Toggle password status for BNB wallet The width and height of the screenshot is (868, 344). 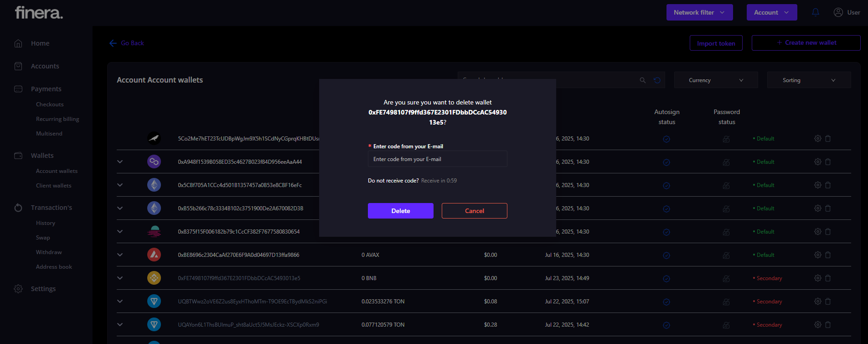click(x=726, y=278)
